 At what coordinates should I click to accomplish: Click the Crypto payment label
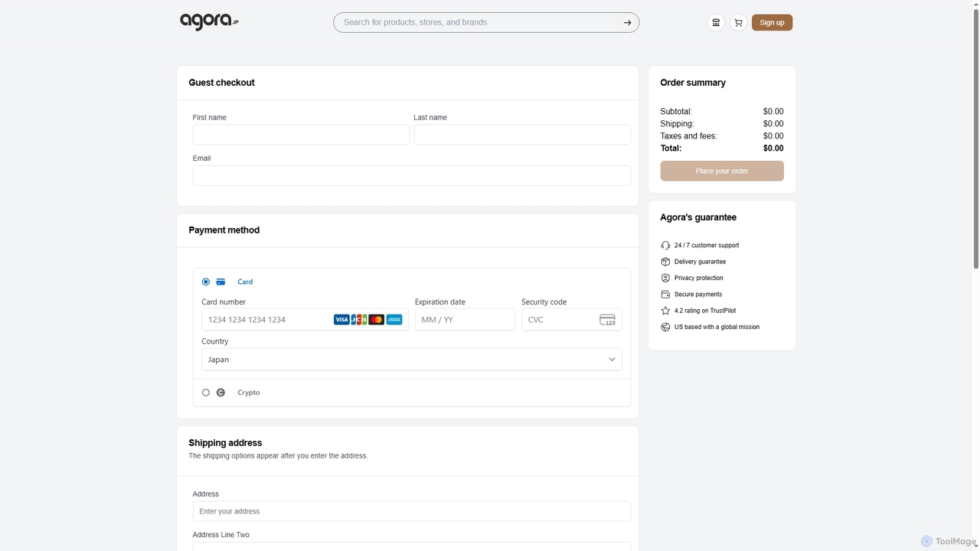(249, 393)
